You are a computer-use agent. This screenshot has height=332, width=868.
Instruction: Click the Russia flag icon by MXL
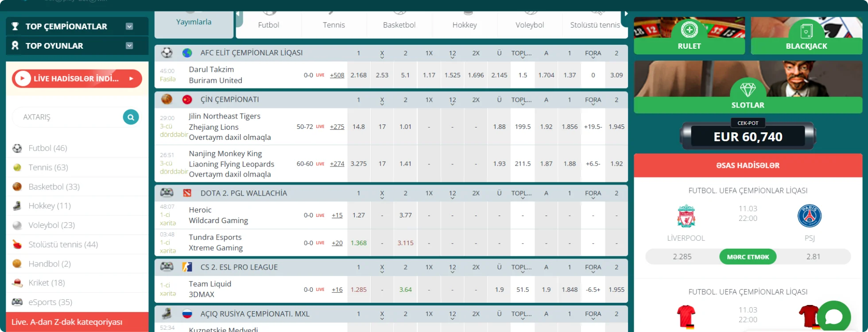click(x=187, y=314)
